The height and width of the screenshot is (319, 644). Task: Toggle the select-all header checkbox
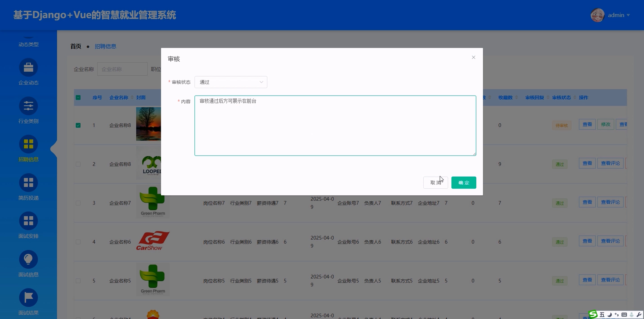[78, 97]
